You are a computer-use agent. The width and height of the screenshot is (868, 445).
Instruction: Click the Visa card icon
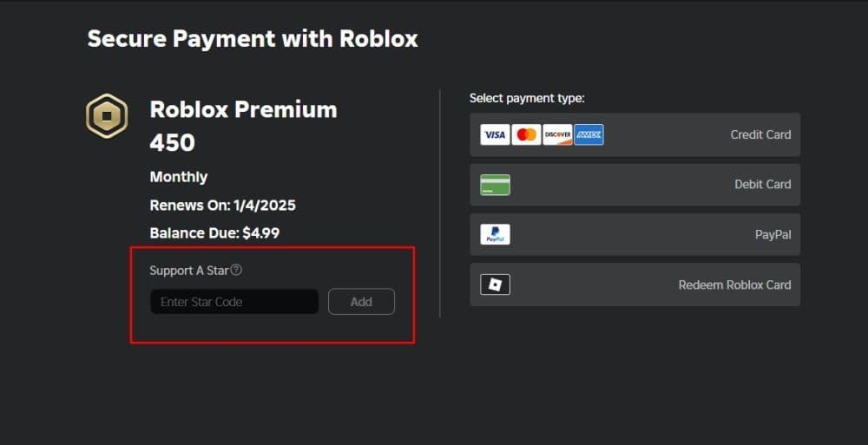[495, 134]
